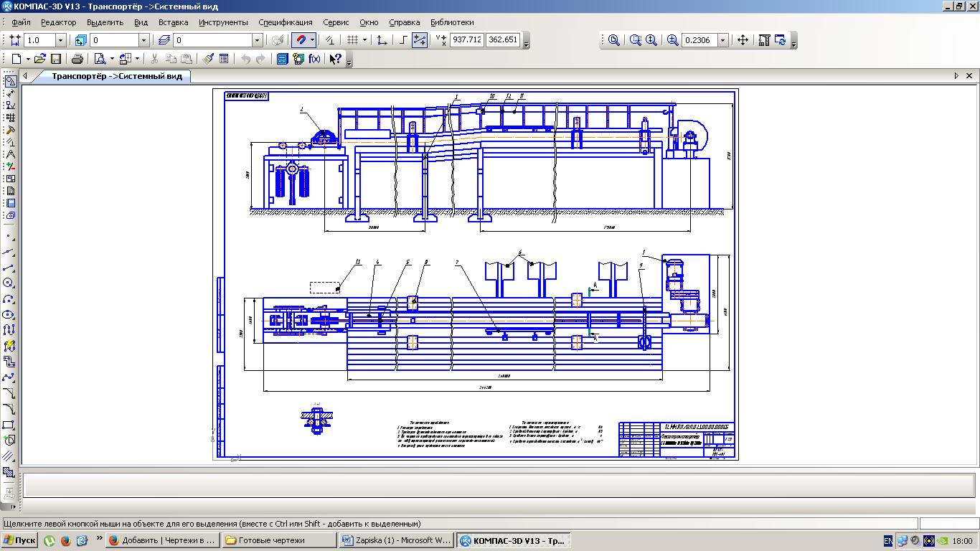
Task: Click the Zoom in/out magnifier beside the scale field
Action: tap(673, 40)
